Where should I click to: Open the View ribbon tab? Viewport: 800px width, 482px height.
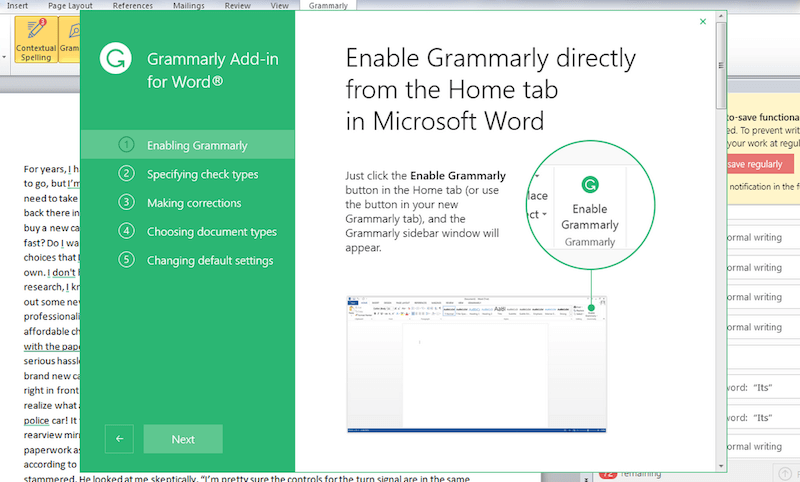pyautogui.click(x=280, y=6)
